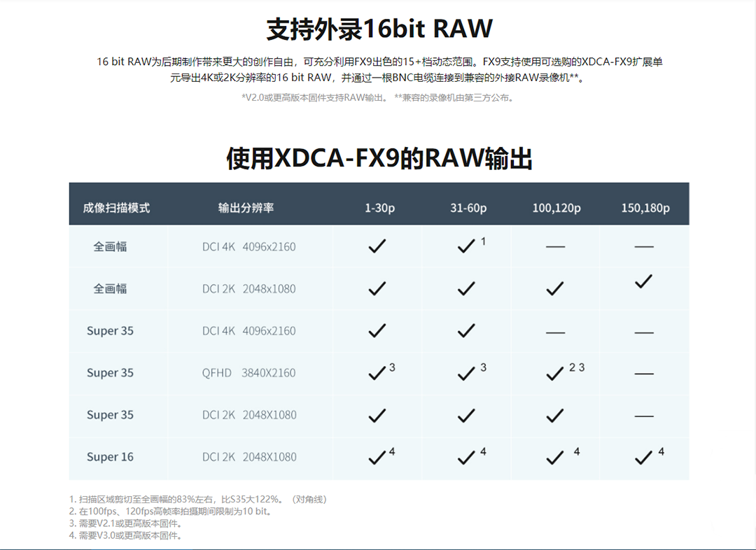
Task: Click the 31-60p checkmark in Super 35 QFHD row
Action: pos(466,374)
